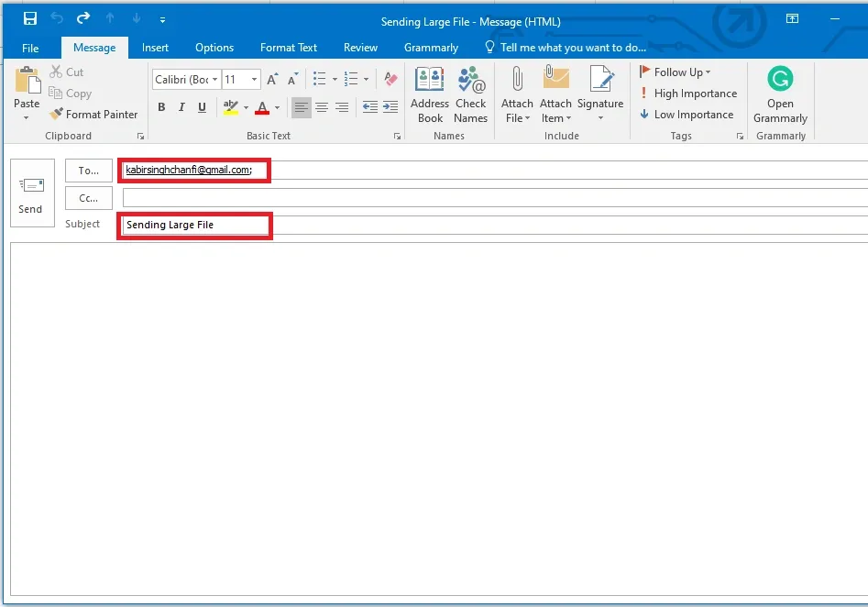This screenshot has width=868, height=607.
Task: Click the Cc... button
Action: (x=89, y=198)
